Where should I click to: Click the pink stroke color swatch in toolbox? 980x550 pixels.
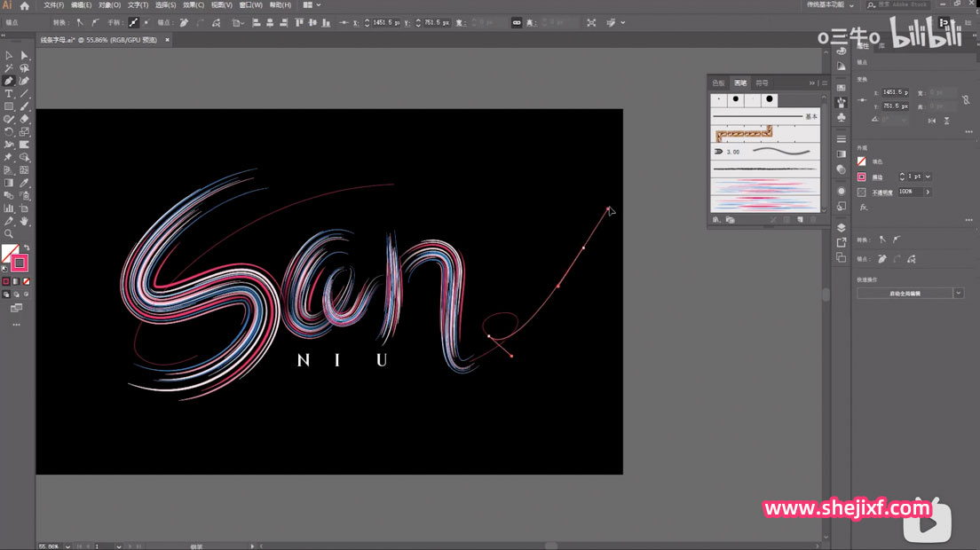point(20,263)
